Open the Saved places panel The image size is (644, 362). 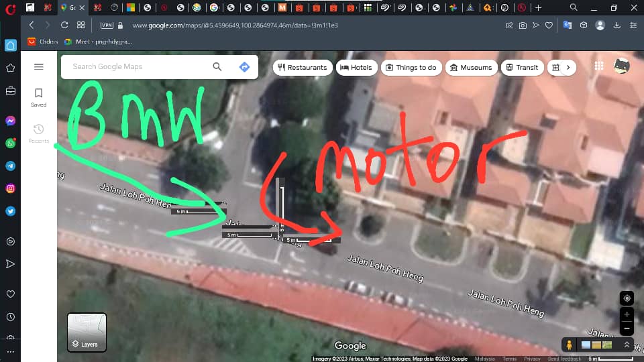tap(39, 98)
